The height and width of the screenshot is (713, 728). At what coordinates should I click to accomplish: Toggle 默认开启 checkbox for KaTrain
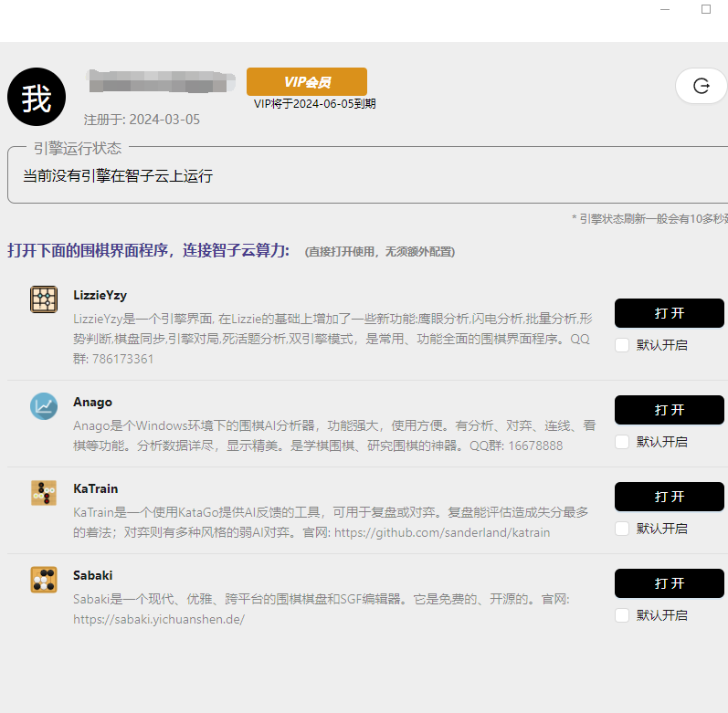(x=622, y=529)
